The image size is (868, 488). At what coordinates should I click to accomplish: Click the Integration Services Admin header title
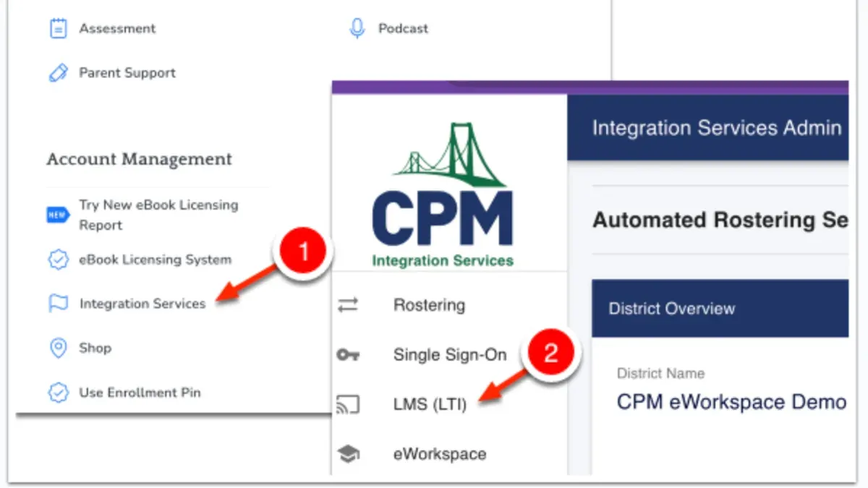pos(717,129)
